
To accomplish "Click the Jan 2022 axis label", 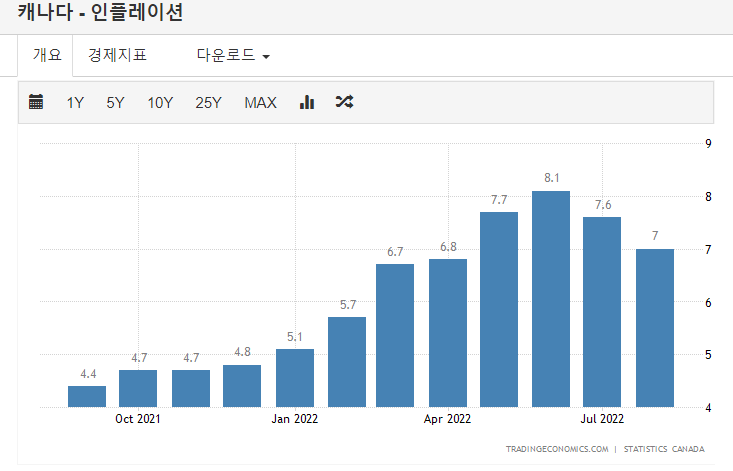I will pyautogui.click(x=295, y=419).
